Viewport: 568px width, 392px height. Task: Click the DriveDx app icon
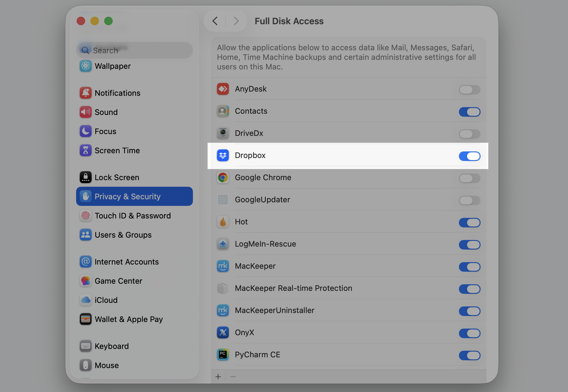click(223, 133)
